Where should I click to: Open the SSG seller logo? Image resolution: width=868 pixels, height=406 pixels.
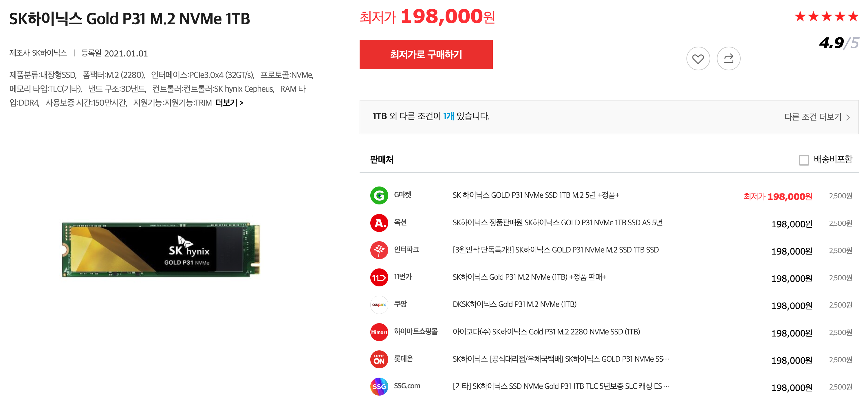379,387
